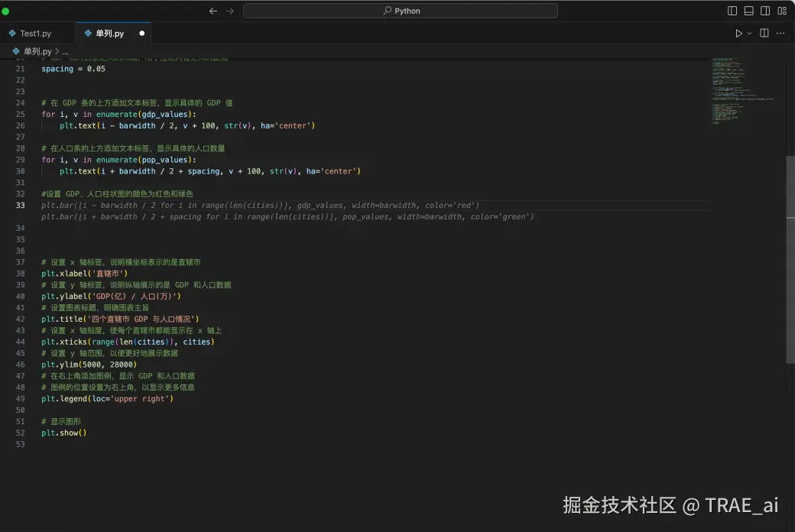Click the green macOS window button

(5, 11)
